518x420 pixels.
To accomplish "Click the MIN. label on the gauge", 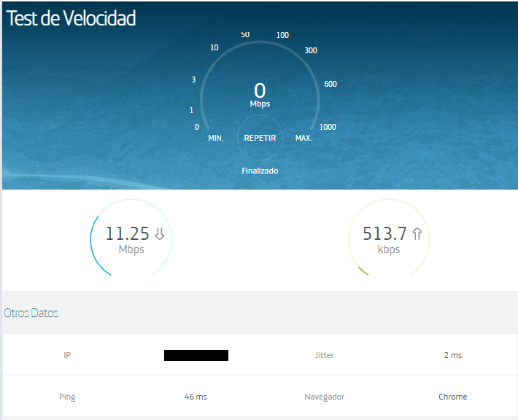I will [215, 138].
